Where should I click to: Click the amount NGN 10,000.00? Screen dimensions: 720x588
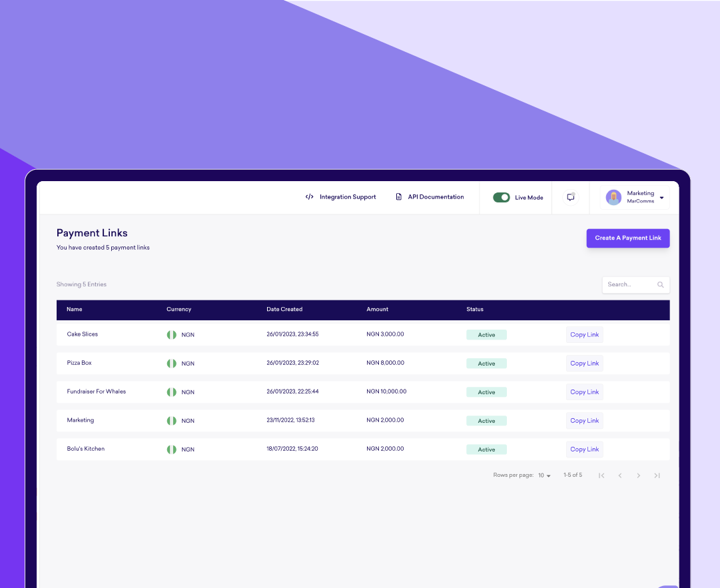(386, 392)
